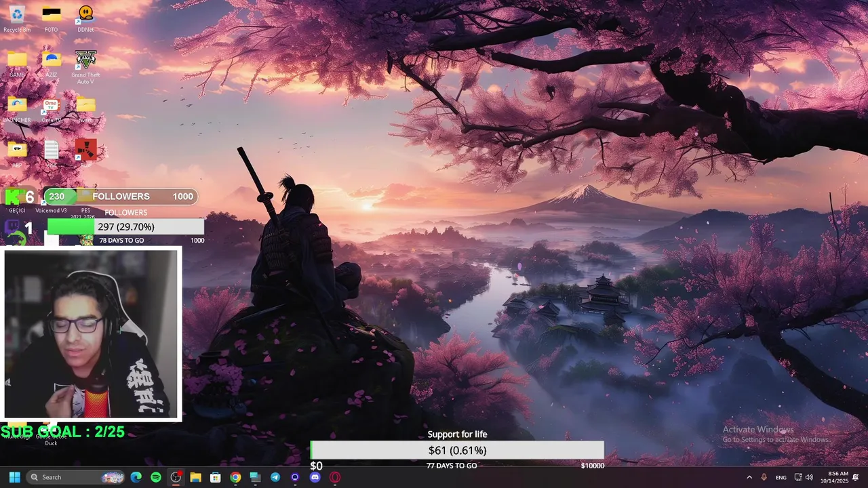Viewport: 868px width, 488px height.
Task: Switch to OBS Studio in taskbar
Action: click(x=176, y=477)
